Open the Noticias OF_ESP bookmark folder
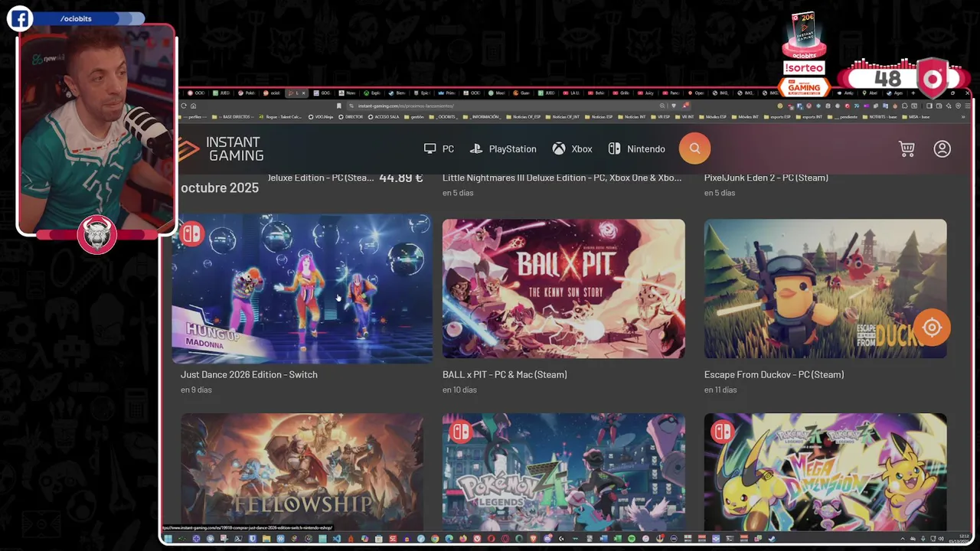980x551 pixels. (x=523, y=117)
